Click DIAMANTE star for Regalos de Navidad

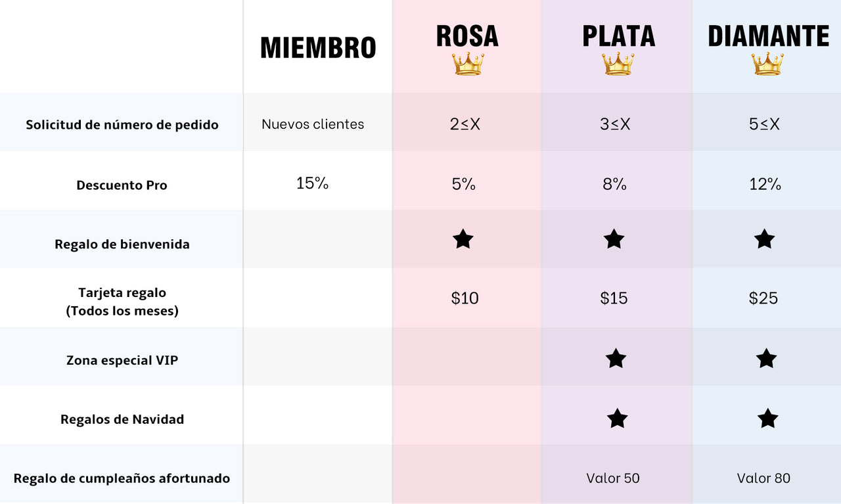coord(767,419)
